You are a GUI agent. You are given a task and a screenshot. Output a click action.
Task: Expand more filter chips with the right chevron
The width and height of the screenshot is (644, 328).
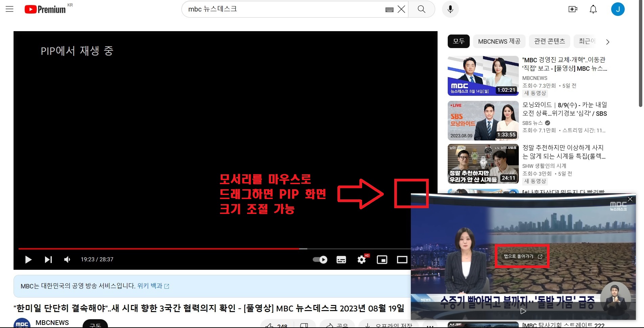pyautogui.click(x=607, y=42)
